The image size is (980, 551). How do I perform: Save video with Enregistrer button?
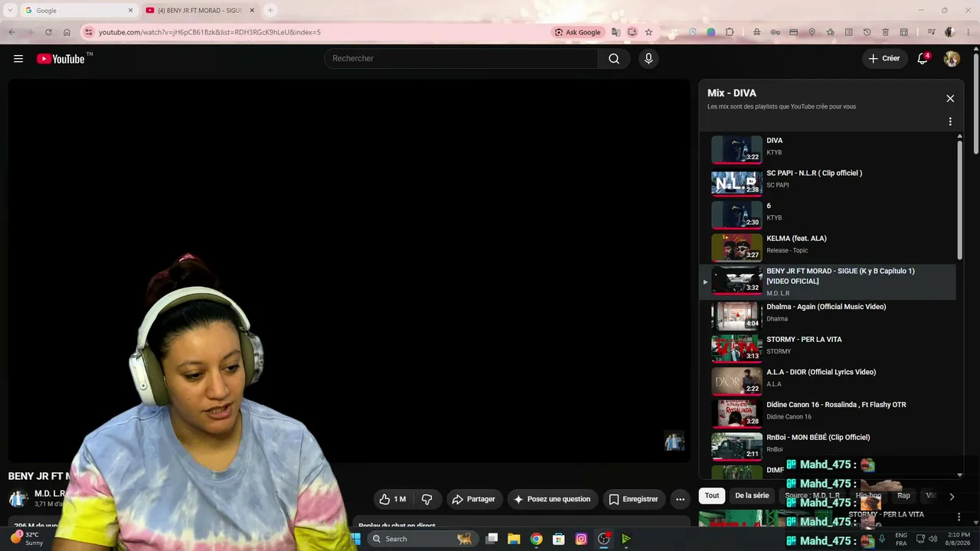[x=634, y=499]
